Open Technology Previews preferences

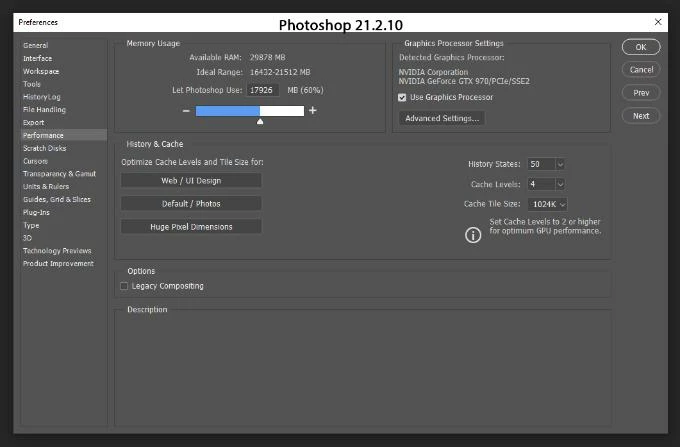[x=57, y=251]
